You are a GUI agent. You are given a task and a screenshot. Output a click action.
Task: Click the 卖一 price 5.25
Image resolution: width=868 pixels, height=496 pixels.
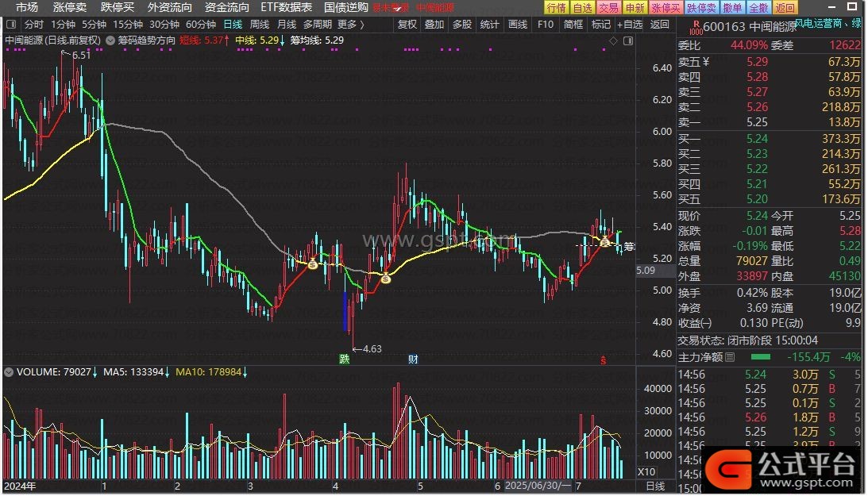coord(757,122)
